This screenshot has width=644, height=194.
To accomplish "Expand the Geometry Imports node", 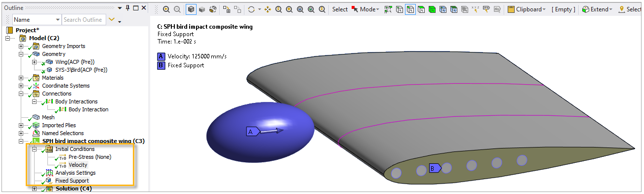I will 21,46.
